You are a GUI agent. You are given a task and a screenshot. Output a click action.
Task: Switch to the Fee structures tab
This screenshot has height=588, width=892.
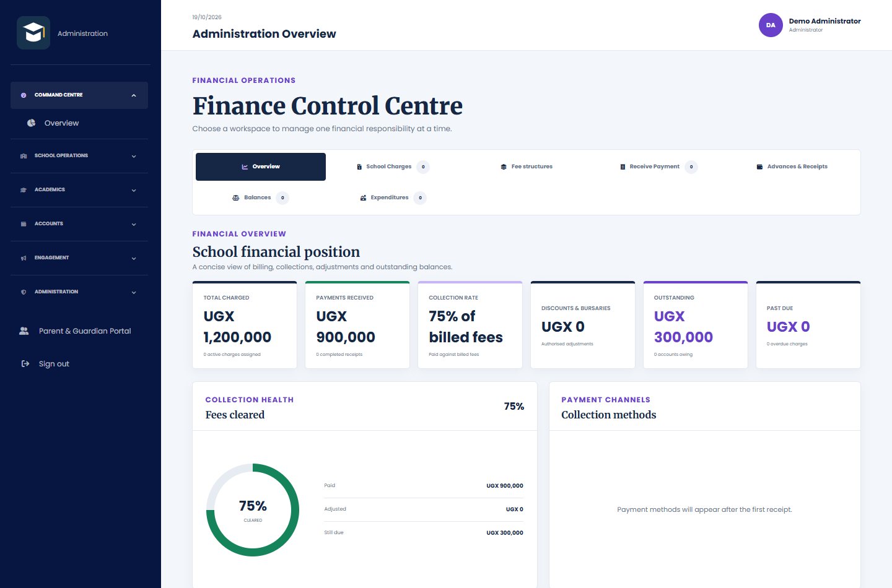(527, 167)
